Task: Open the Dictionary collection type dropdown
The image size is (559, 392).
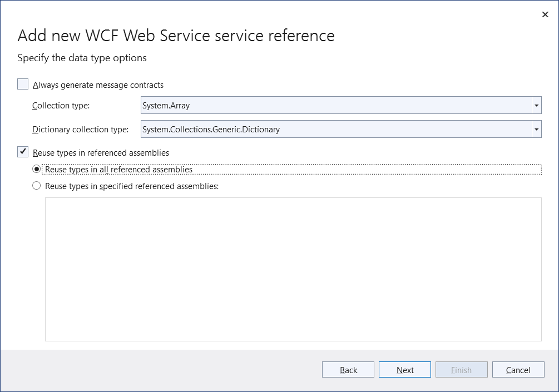Action: coord(537,129)
